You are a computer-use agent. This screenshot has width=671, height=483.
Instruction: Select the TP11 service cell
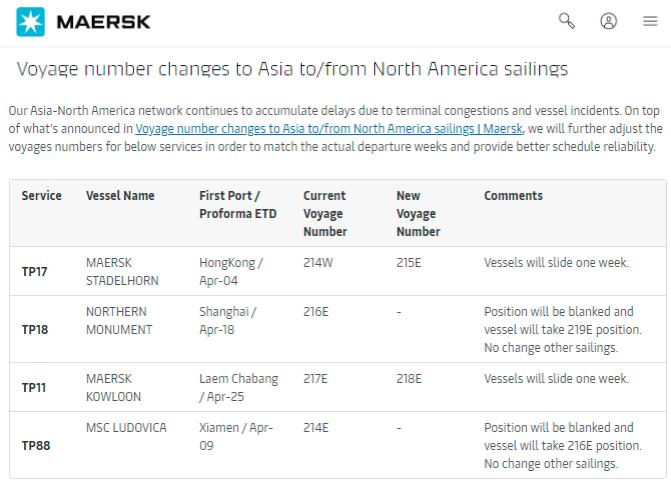[x=36, y=388]
